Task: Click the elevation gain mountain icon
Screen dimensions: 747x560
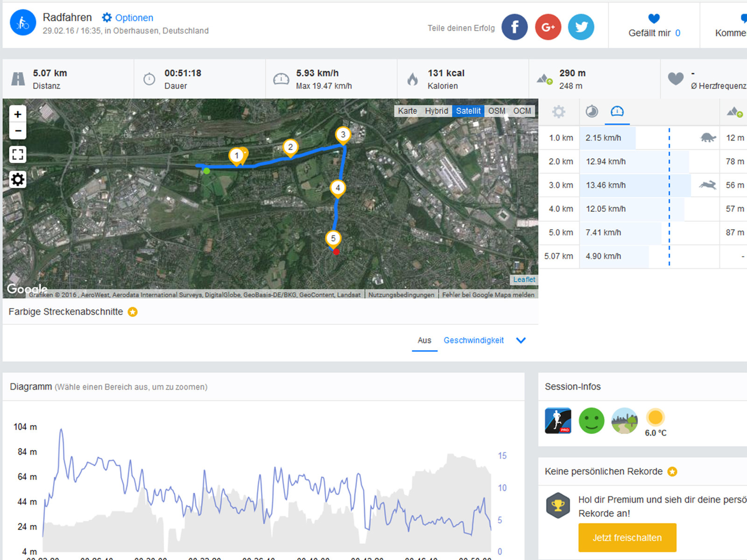Action: pos(544,79)
